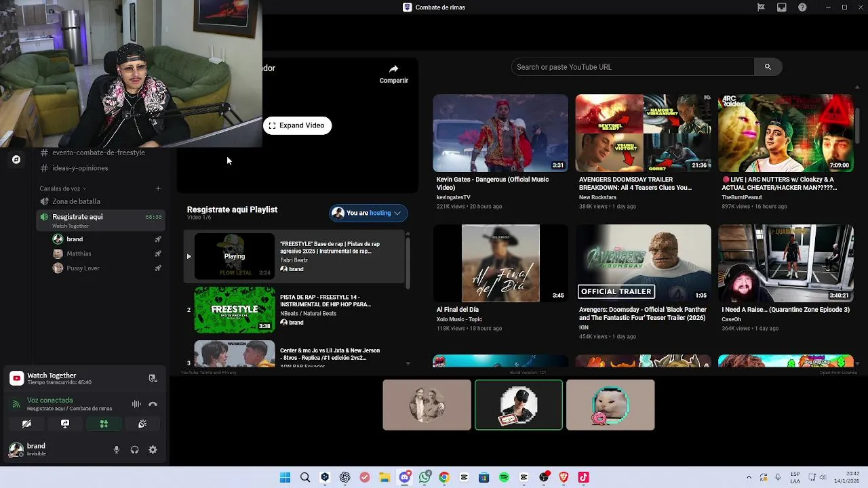The height and width of the screenshot is (488, 868).
Task: Open Avengers: Doomsday Official Teaser Trailer thumbnail
Action: pyautogui.click(x=643, y=264)
